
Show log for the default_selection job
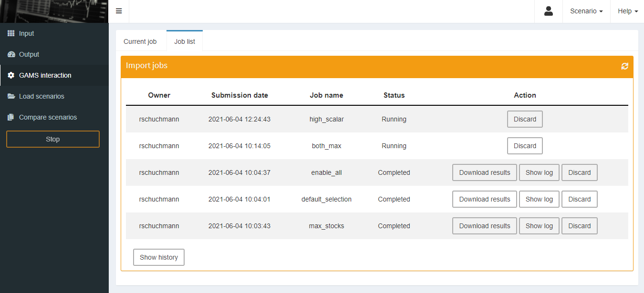[x=539, y=199]
